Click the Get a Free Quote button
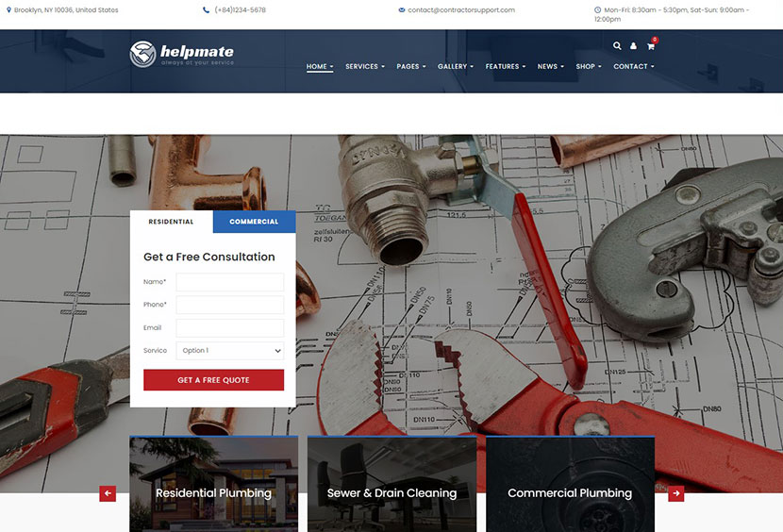 (x=214, y=380)
